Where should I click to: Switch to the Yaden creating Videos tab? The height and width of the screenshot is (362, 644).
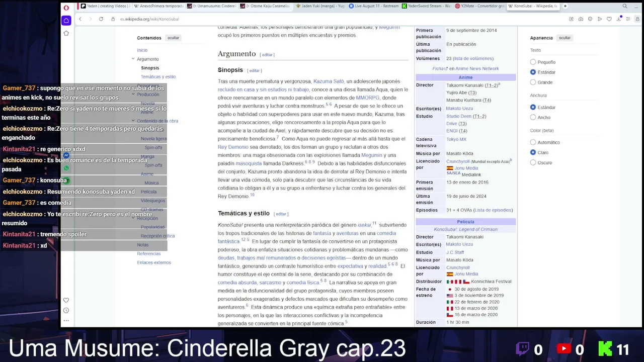[105, 6]
